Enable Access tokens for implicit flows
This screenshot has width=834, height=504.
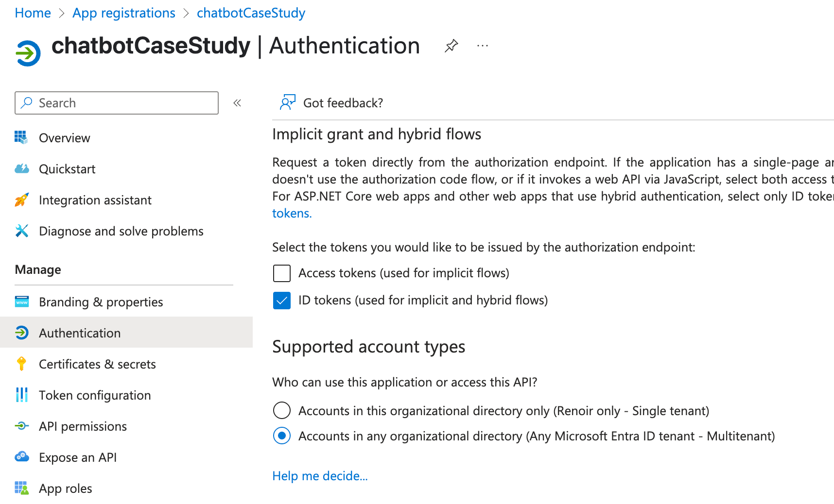click(281, 273)
